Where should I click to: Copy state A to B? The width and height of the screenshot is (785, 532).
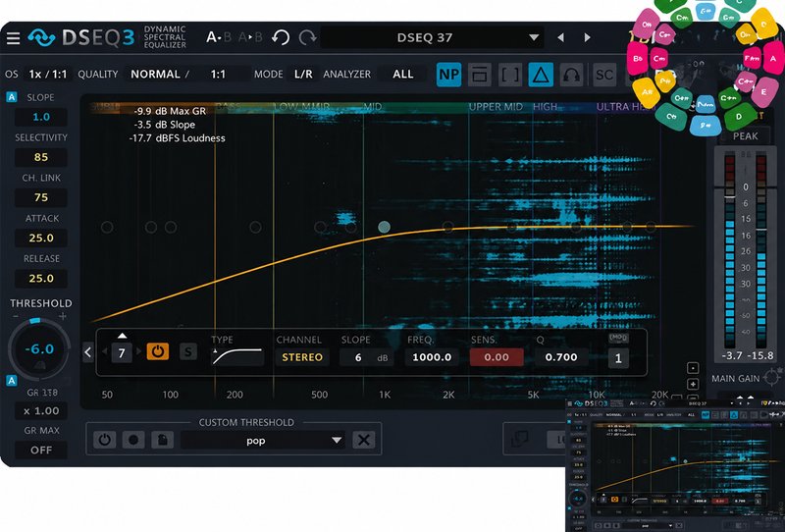pos(250,37)
